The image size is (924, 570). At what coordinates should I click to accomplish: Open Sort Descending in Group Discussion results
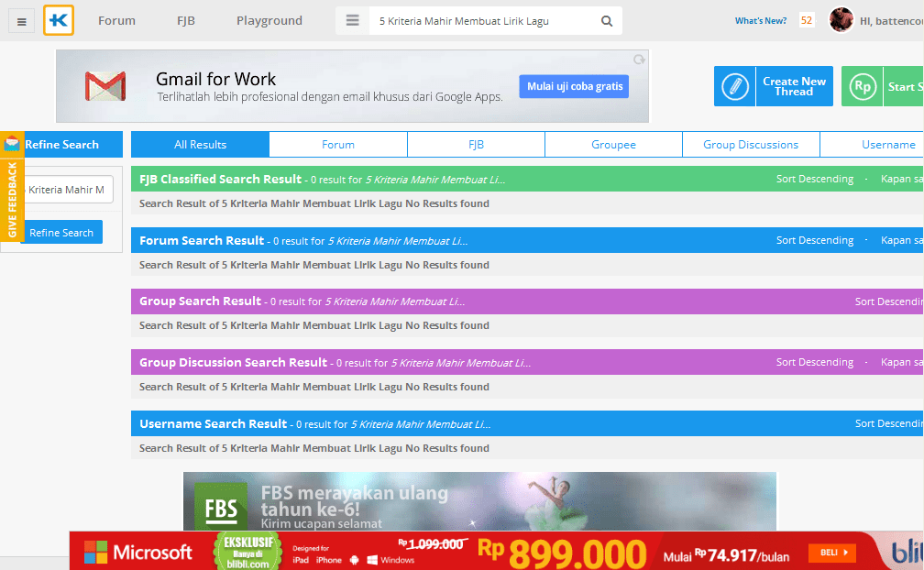click(x=814, y=362)
